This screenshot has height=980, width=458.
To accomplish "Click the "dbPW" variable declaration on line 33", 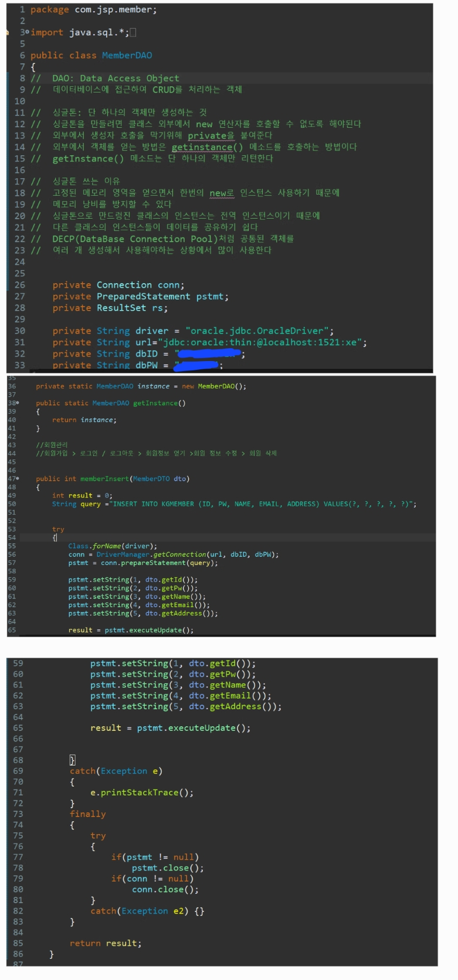I will pyautogui.click(x=147, y=365).
